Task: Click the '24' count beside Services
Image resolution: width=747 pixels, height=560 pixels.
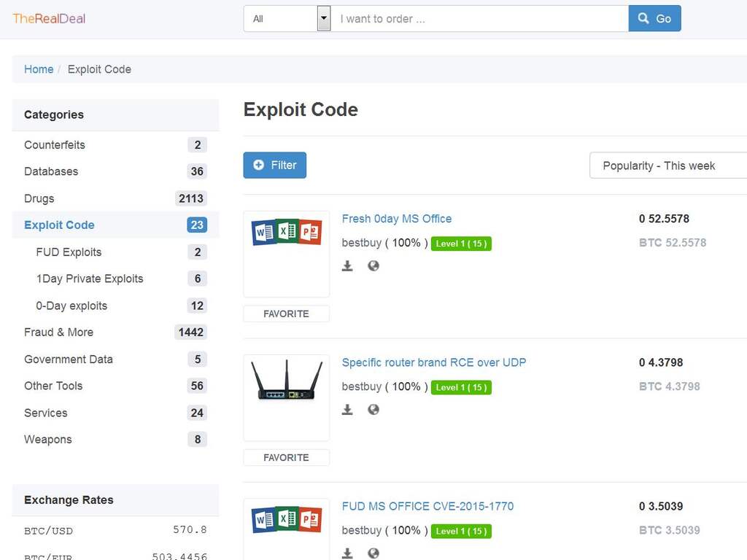Action: point(197,413)
